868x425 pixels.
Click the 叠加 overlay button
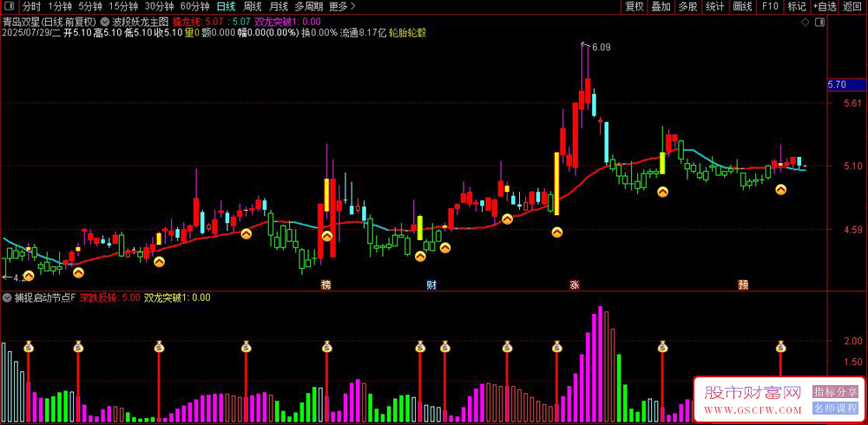[x=661, y=7]
